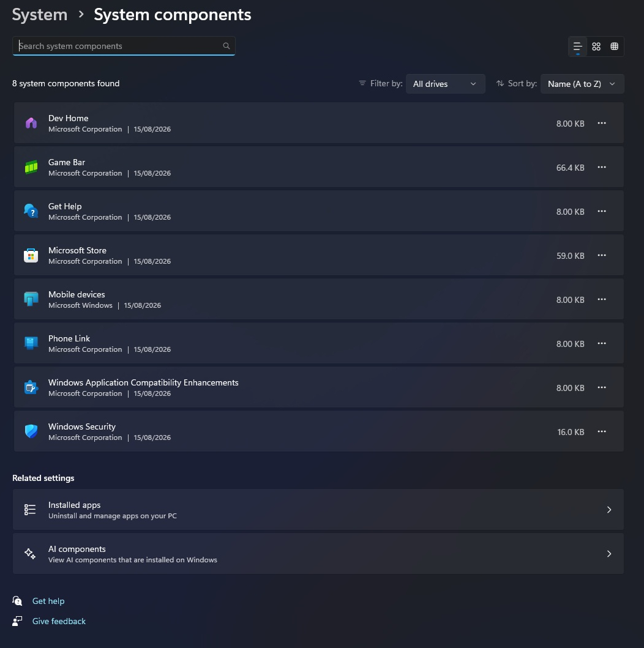
Task: Click the 59.0 KB size value
Action: pyautogui.click(x=570, y=256)
